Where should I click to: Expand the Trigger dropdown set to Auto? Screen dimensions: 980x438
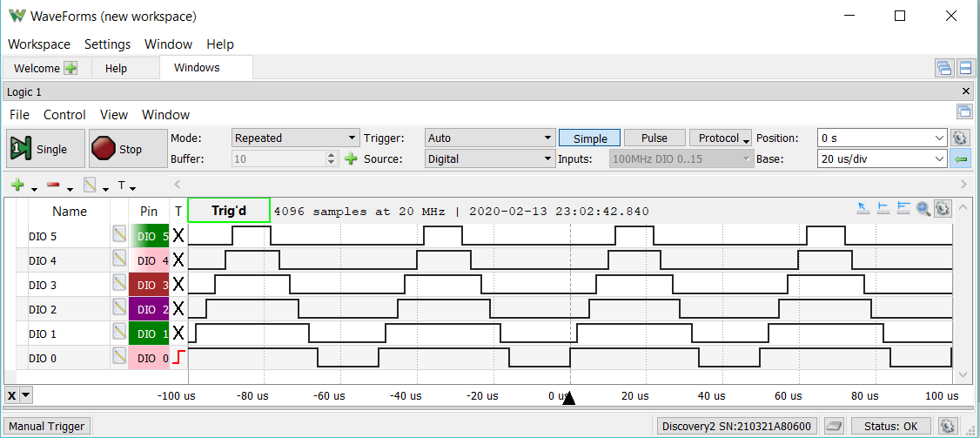pyautogui.click(x=490, y=138)
